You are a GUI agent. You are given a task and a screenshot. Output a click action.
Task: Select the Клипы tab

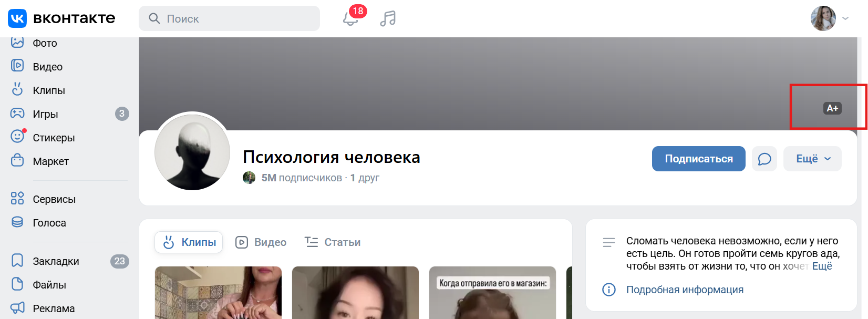pos(189,242)
